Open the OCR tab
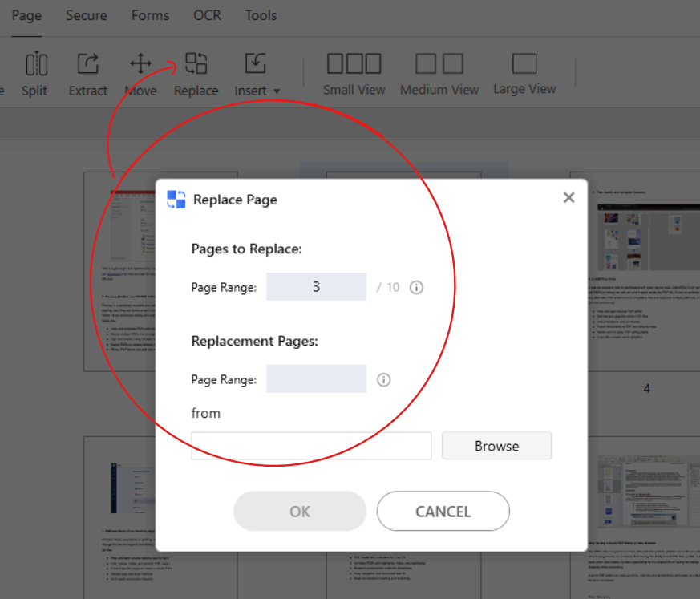The height and width of the screenshot is (599, 700). click(x=207, y=15)
